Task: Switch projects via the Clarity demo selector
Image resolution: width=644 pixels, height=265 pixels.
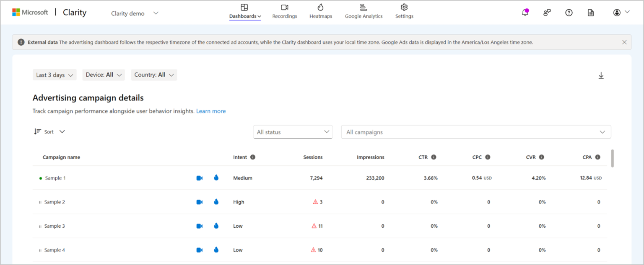Action: (134, 13)
